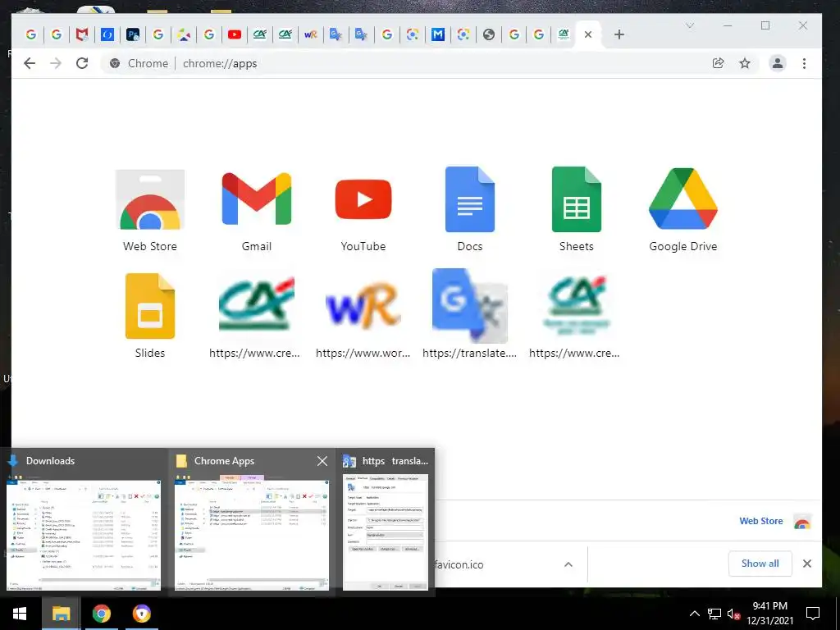The image size is (840, 630).
Task: Switch to the red McAfee shield tab
Action: (x=81, y=34)
